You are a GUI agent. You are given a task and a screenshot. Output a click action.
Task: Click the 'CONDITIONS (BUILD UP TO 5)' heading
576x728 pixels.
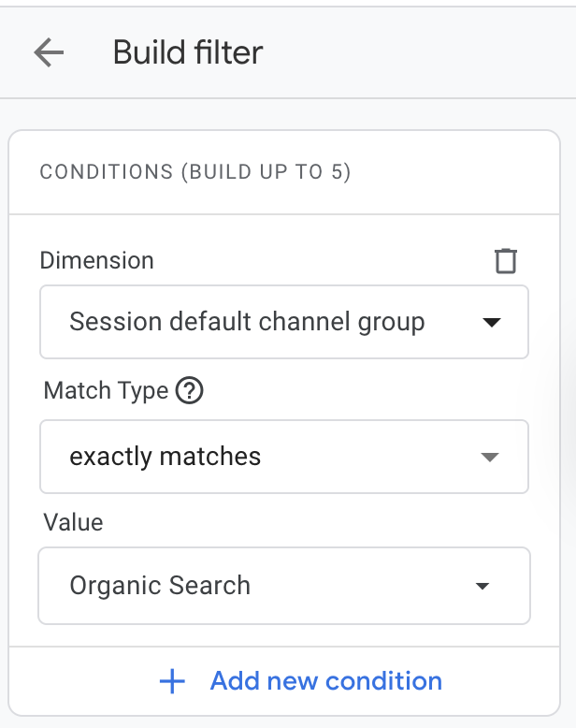click(195, 173)
